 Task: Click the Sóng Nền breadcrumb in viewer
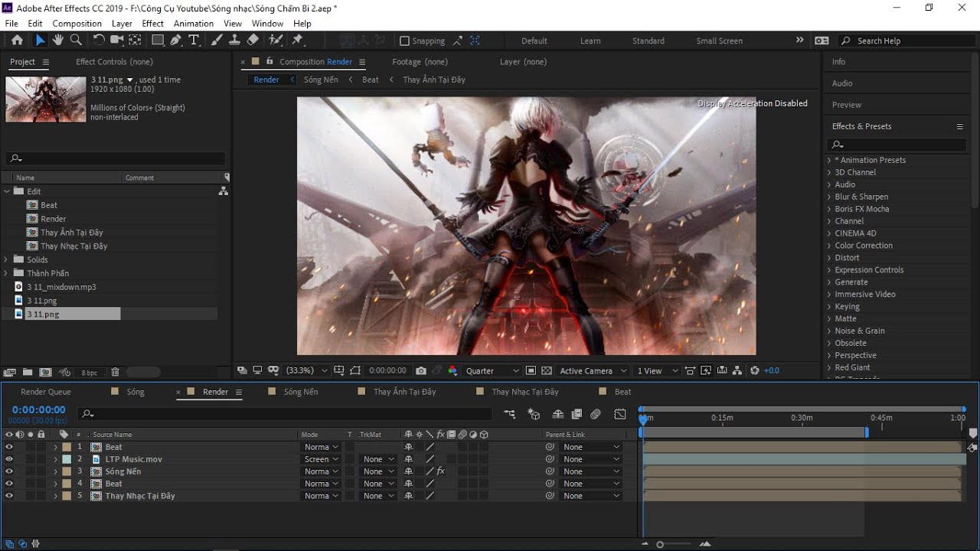(321, 80)
